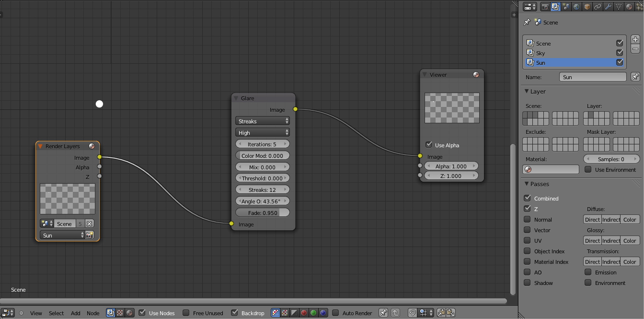Show red backdrop channel
The height and width of the screenshot is (319, 644).
click(x=304, y=313)
